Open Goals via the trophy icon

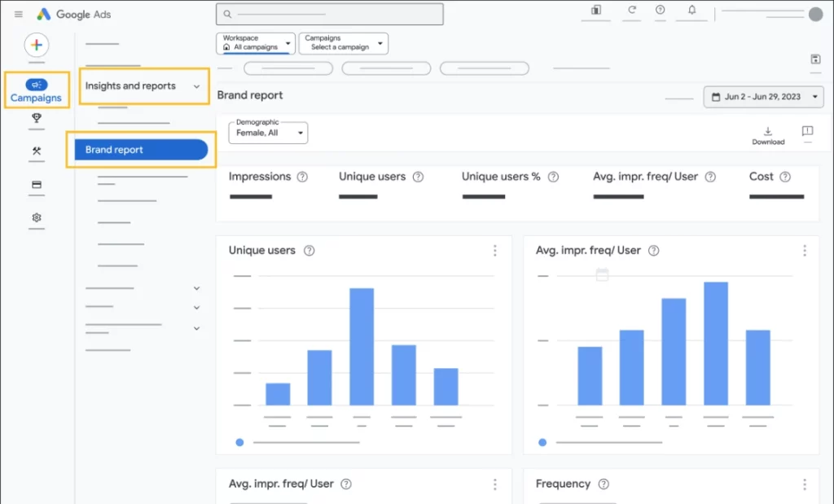pyautogui.click(x=36, y=117)
